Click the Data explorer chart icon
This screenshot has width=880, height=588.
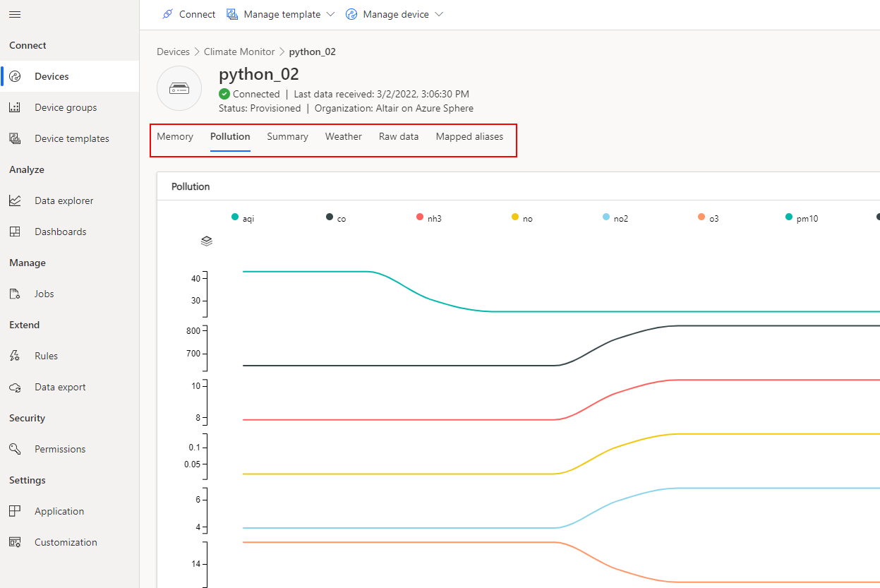coord(15,200)
